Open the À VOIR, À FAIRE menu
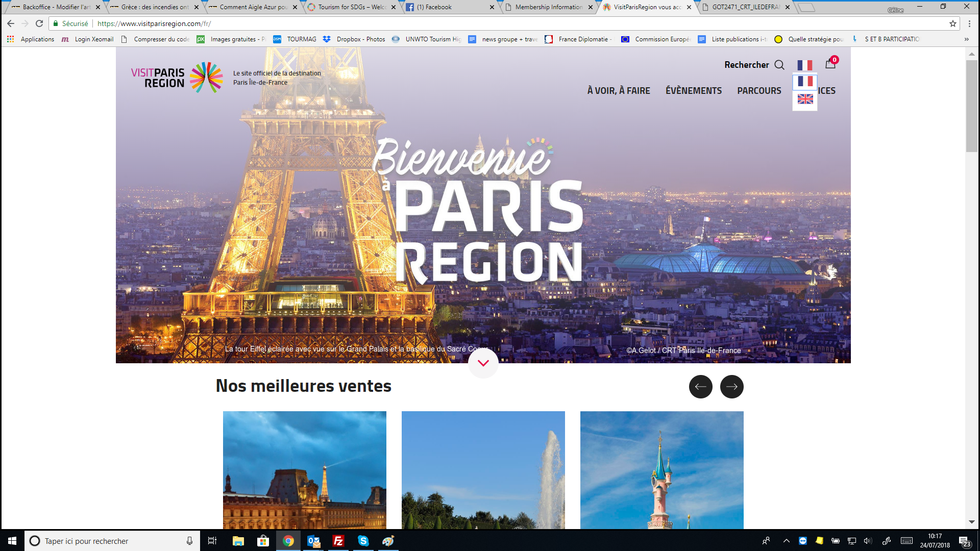This screenshot has width=980, height=551. point(618,91)
